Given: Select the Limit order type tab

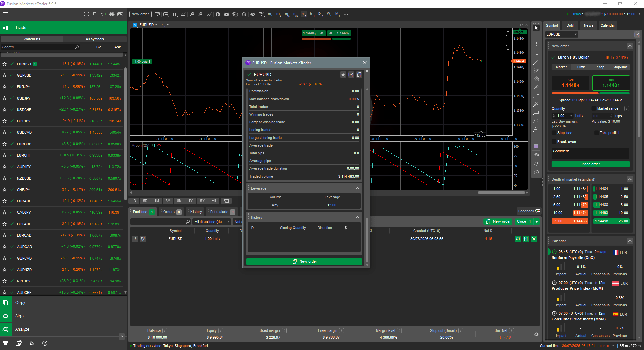Looking at the screenshot, I should [581, 67].
